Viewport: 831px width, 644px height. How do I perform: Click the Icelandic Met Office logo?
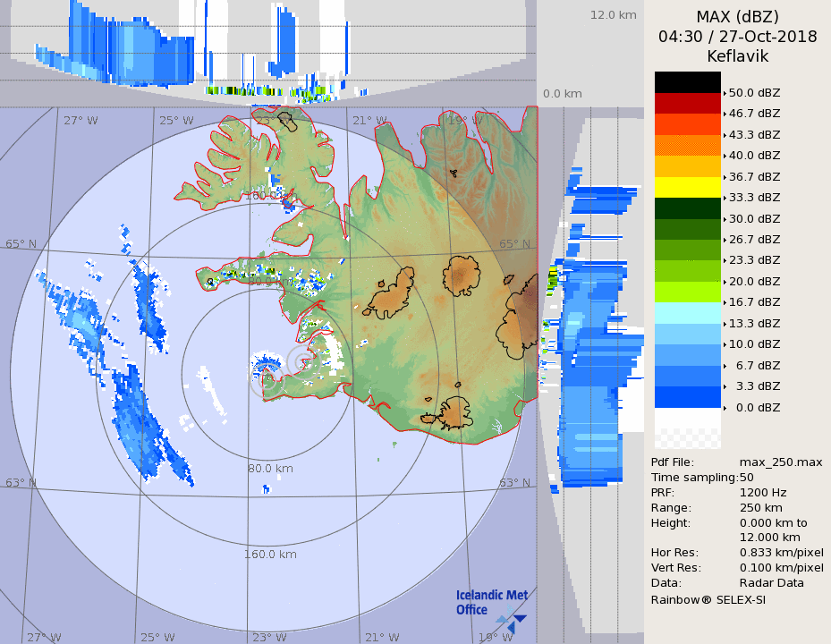coord(490,606)
